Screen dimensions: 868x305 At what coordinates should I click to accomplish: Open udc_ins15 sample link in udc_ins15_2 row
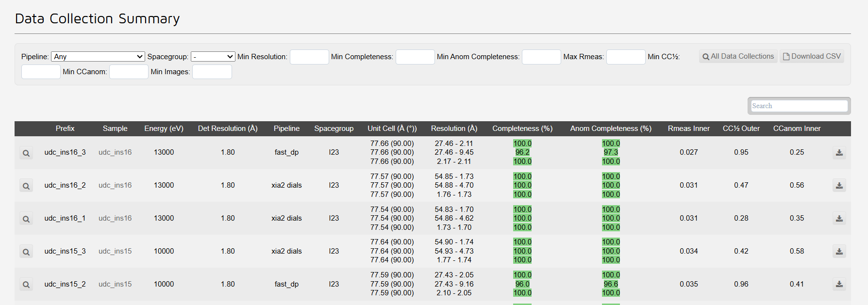115,284
